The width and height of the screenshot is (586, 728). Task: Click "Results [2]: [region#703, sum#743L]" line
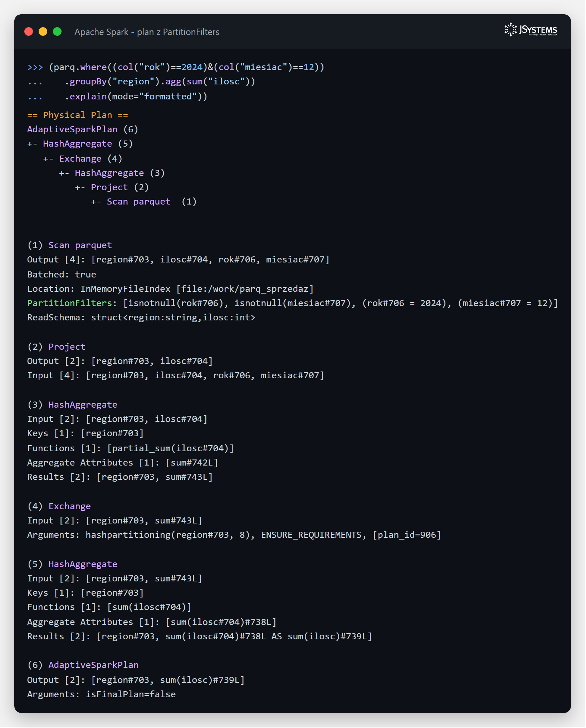pos(120,477)
